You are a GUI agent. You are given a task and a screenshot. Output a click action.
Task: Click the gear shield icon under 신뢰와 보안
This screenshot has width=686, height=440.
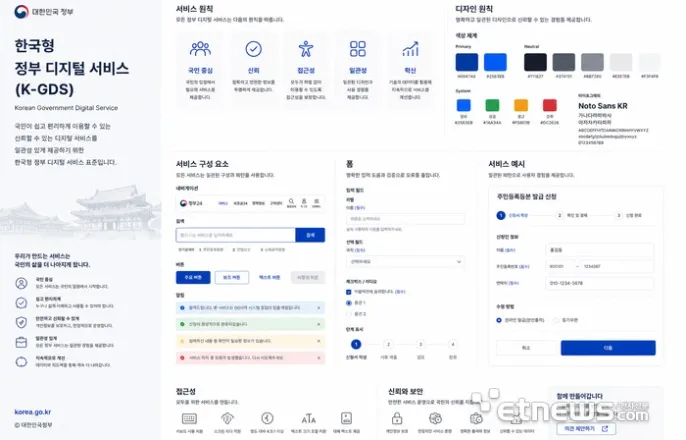pos(435,419)
